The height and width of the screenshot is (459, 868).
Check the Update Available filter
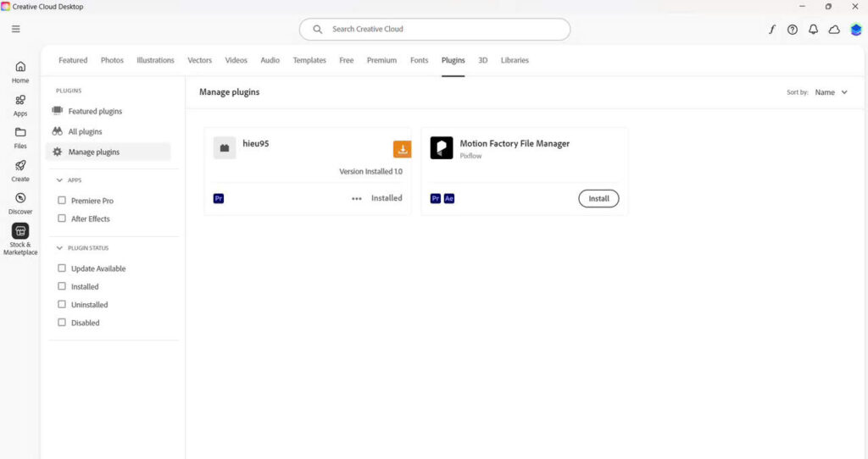(x=62, y=268)
